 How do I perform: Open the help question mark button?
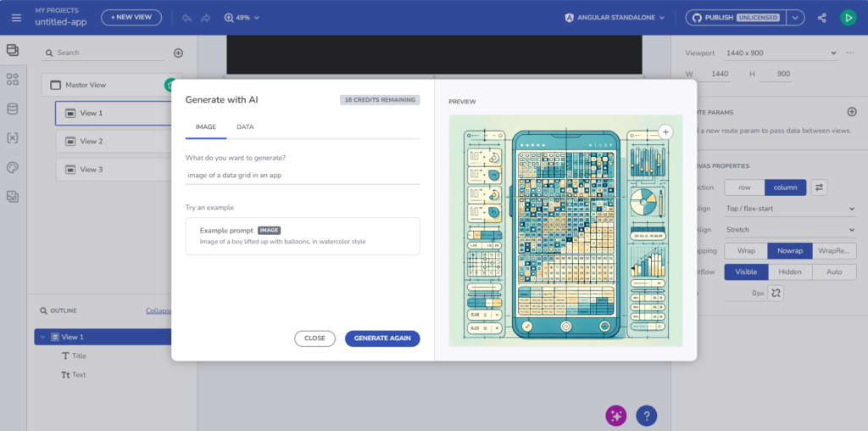tap(646, 415)
